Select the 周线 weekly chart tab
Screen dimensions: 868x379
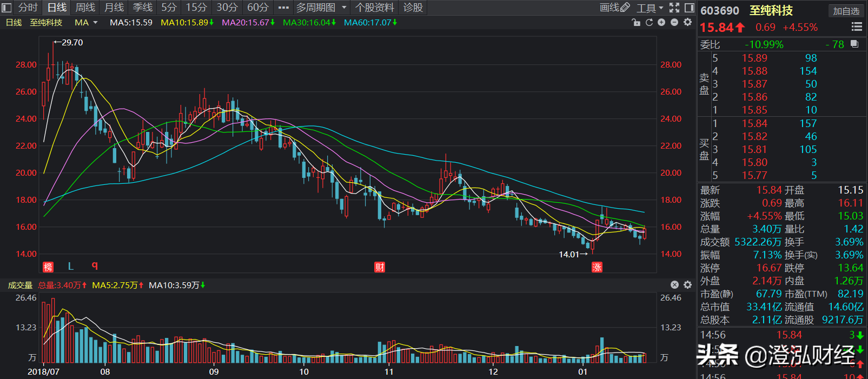tap(85, 8)
